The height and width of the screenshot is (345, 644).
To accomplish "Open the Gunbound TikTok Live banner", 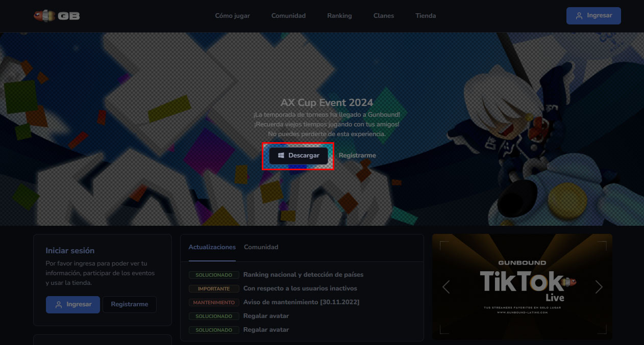I will [522, 287].
